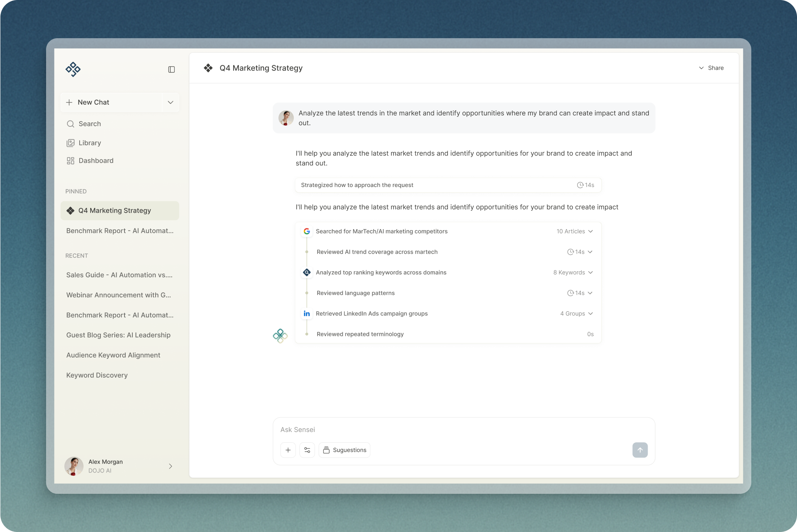Expand the 8 Keywords list

(573, 272)
